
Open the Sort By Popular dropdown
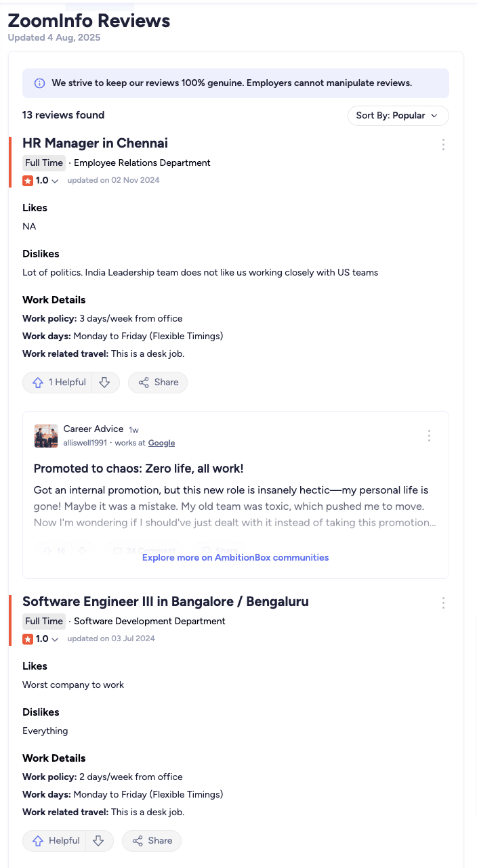pos(398,116)
